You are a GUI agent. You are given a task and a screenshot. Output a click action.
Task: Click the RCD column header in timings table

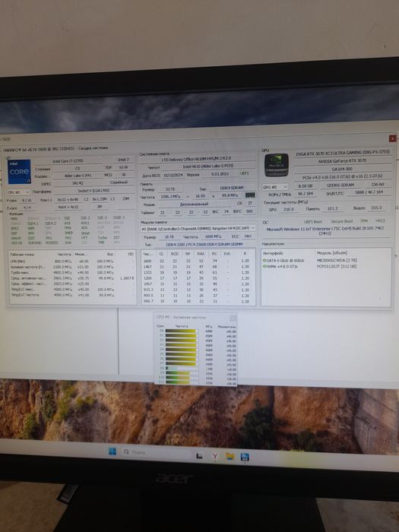click(175, 253)
